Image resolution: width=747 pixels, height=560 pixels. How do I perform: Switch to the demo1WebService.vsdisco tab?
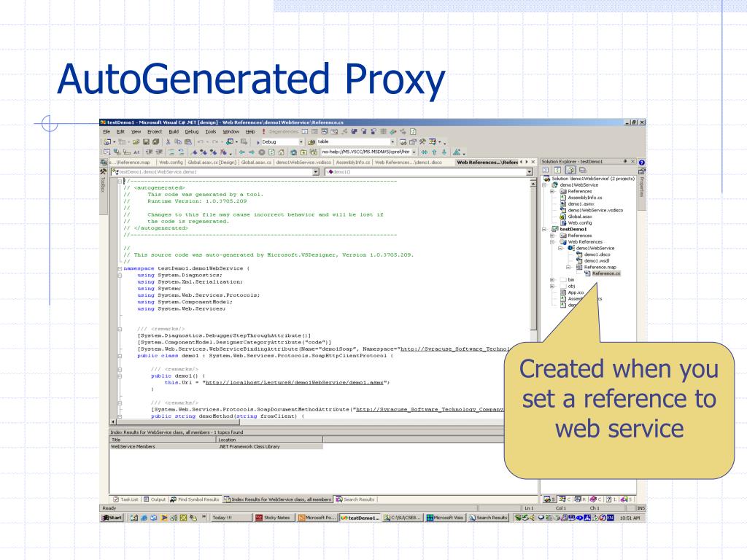(x=303, y=163)
